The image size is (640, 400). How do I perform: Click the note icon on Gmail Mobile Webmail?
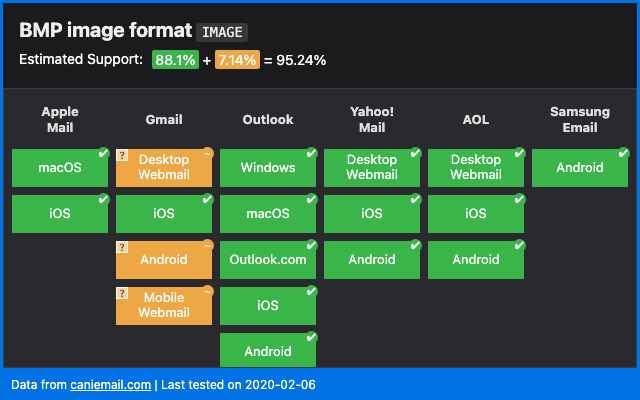(x=122, y=293)
